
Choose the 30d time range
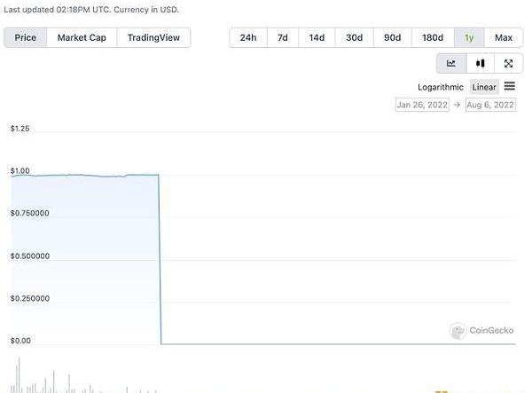click(354, 37)
